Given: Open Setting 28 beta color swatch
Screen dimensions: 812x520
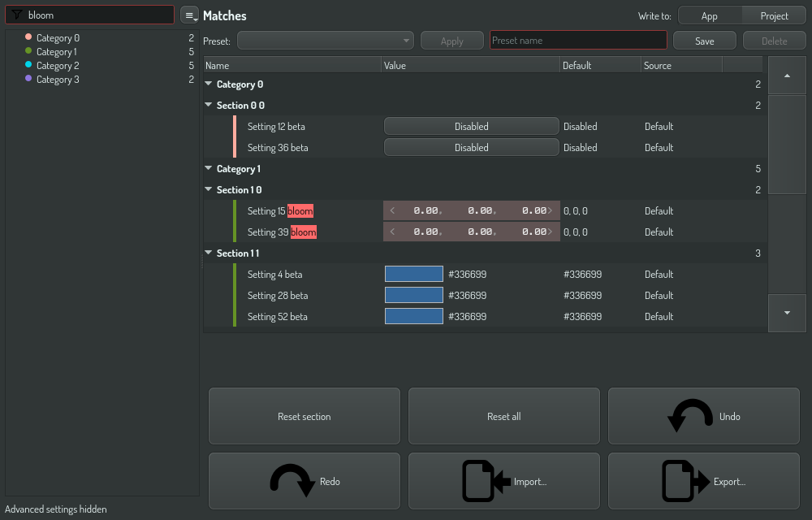Looking at the screenshot, I should point(414,295).
